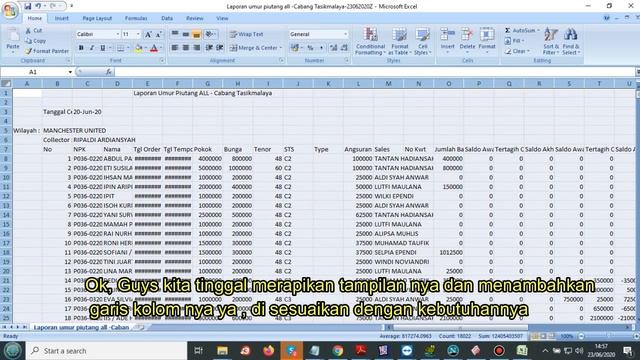Paste clipboard contents
Viewport: 640px width, 360px height.
pyautogui.click(x=13, y=41)
